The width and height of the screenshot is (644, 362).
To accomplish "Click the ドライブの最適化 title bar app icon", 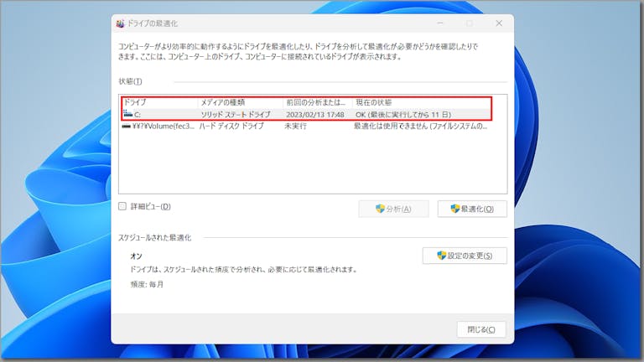I will point(120,23).
